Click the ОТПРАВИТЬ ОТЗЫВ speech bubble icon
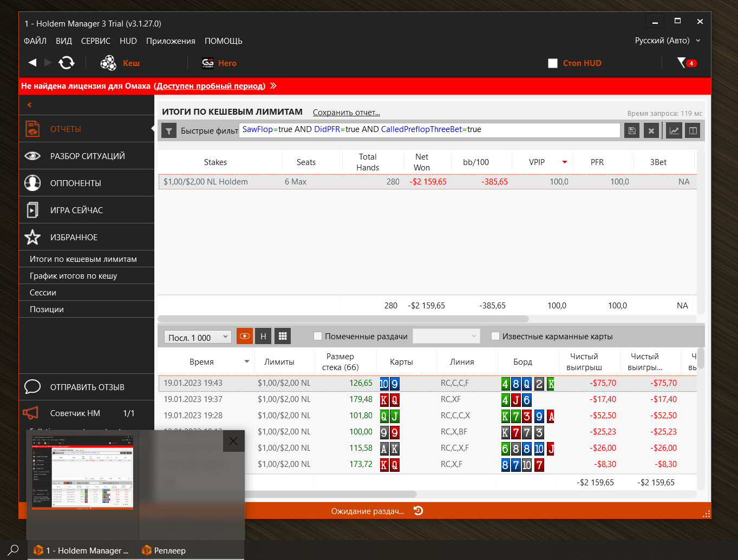Image resolution: width=738 pixels, height=560 pixels. point(32,387)
